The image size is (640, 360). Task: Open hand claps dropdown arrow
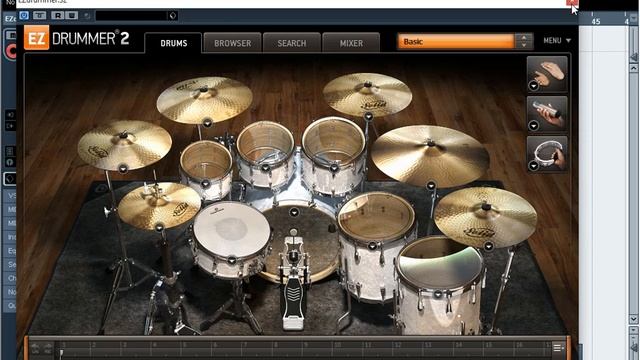point(534,86)
